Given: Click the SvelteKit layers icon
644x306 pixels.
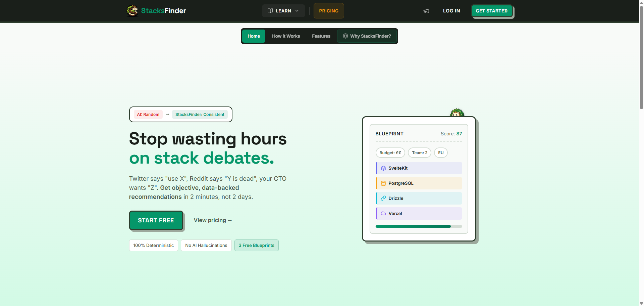Looking at the screenshot, I should tap(383, 168).
